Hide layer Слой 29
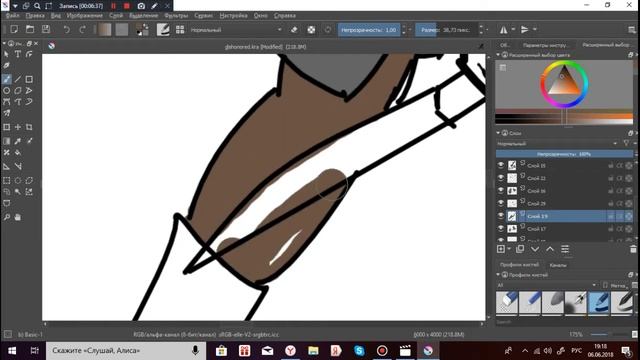 point(501,203)
